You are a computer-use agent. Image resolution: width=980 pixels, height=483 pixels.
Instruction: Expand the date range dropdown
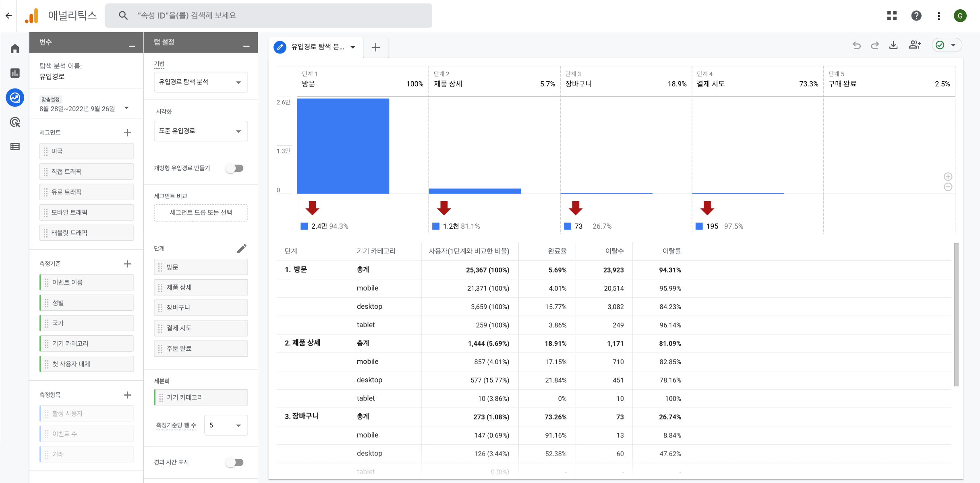pyautogui.click(x=127, y=108)
